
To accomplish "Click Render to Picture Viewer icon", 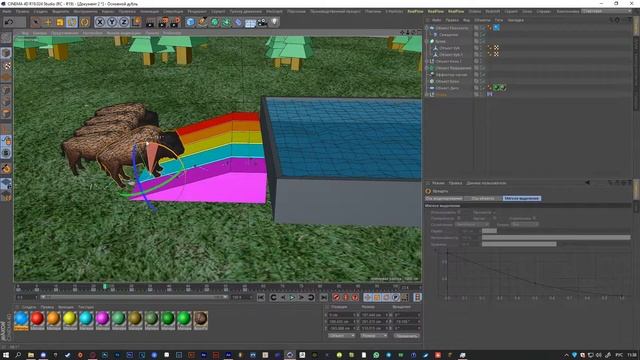I will click(163, 22).
